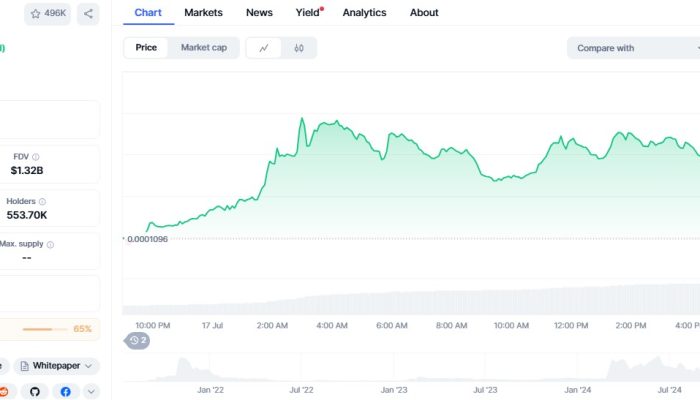
Task: Go to the News tab
Action: point(259,13)
